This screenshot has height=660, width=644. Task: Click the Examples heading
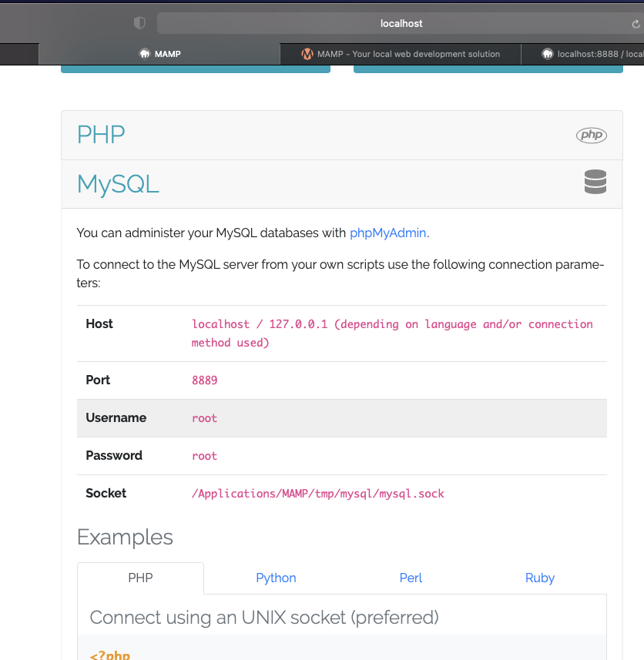tap(125, 537)
